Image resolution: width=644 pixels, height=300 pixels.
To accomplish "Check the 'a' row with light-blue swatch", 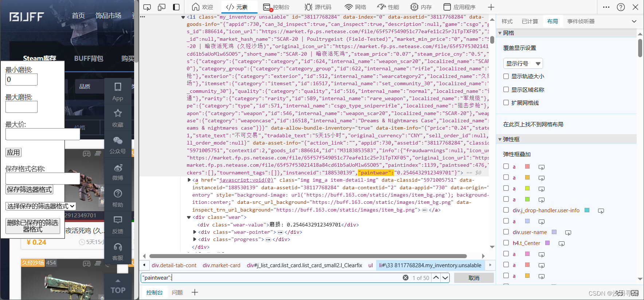I will [x=506, y=221].
